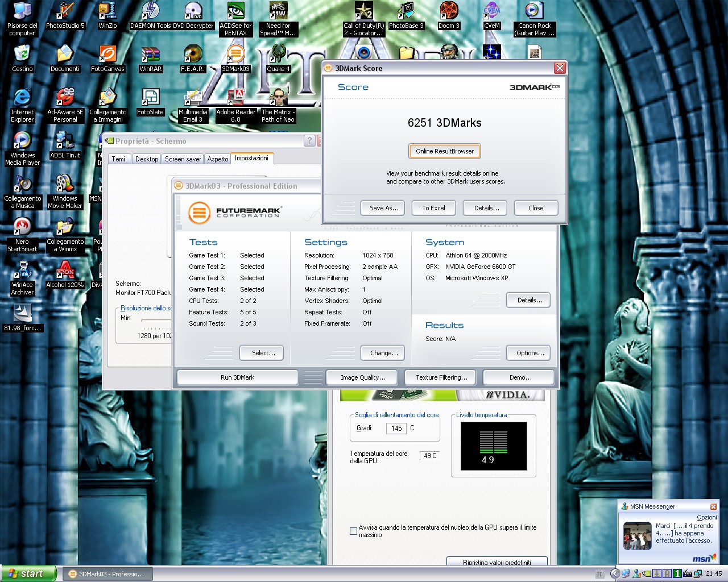Launch F.E.A.R. game shortcut
The width and height of the screenshot is (728, 582).
[193, 59]
